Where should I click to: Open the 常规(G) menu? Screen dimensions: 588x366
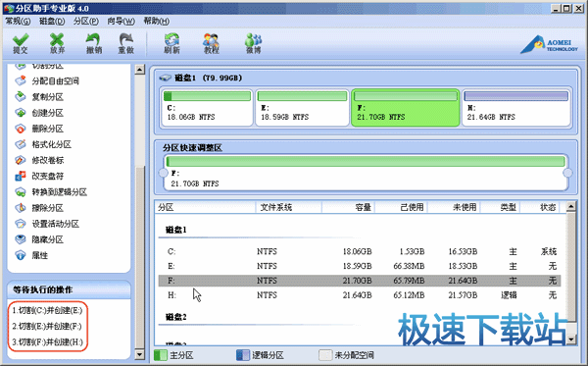(x=18, y=21)
